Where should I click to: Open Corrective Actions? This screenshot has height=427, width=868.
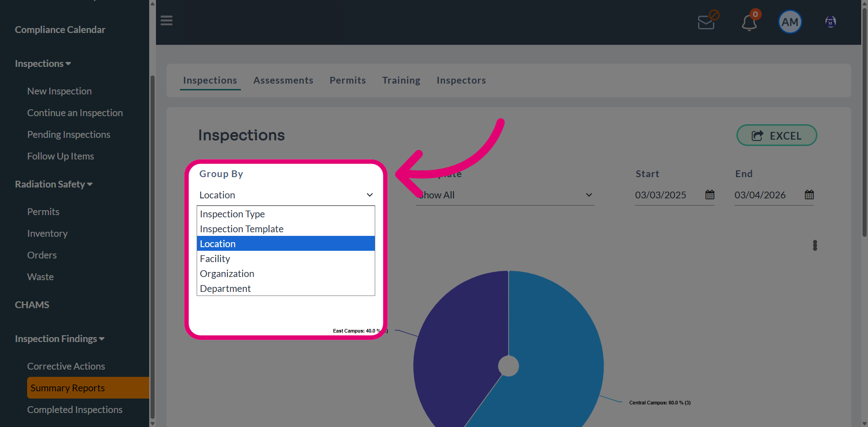point(66,366)
